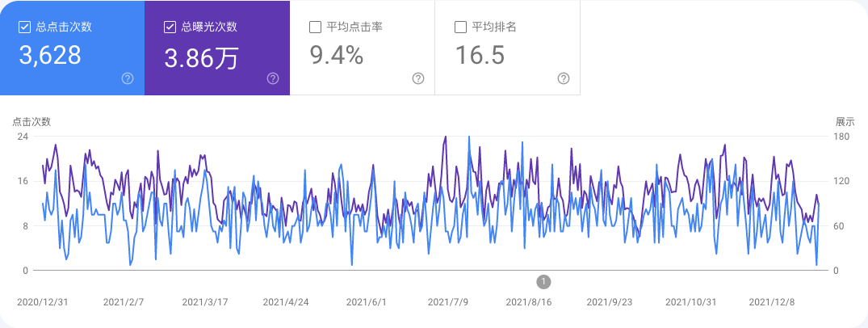Uncheck the 总点击次数 checkbox

[x=24, y=27]
